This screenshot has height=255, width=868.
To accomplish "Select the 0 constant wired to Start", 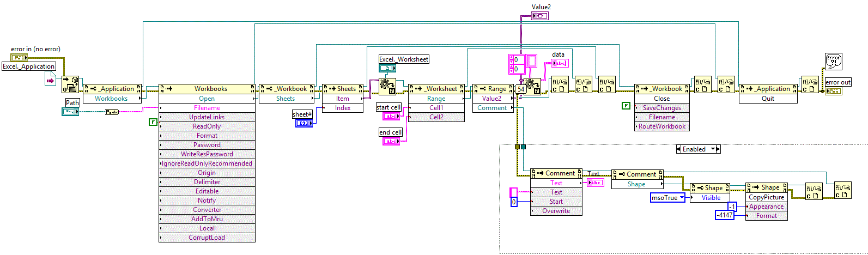I will pos(513,202).
